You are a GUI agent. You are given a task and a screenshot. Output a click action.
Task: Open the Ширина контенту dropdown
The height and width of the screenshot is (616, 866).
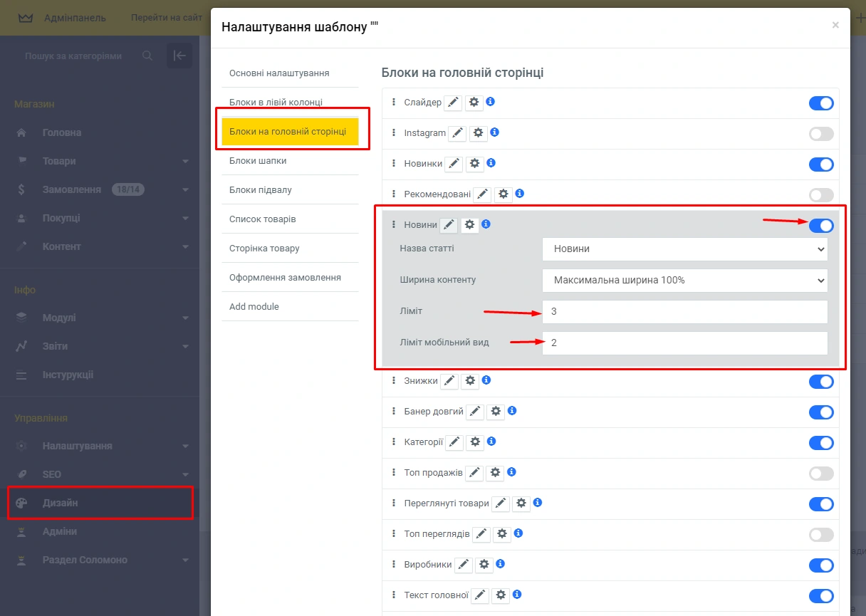[x=684, y=281]
